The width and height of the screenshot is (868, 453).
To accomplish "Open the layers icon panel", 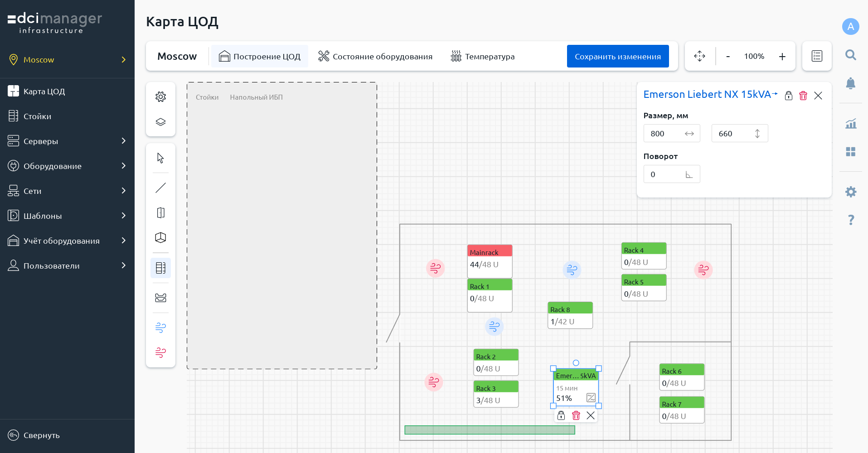I will (160, 122).
